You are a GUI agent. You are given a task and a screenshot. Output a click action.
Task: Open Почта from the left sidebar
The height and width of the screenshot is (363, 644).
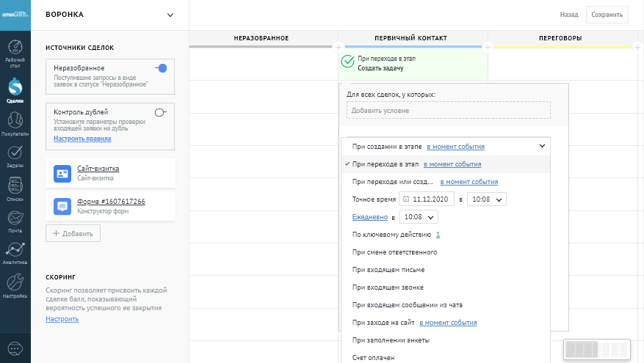15,220
